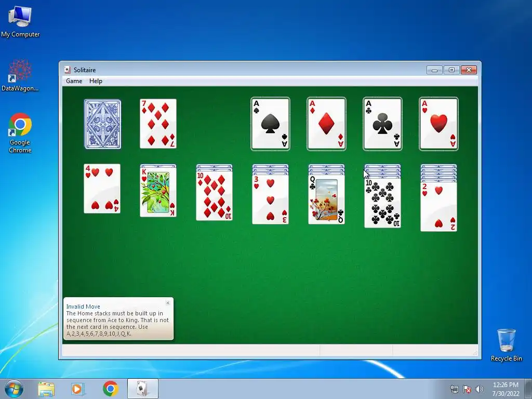Click the face-down stock deck
The image size is (532, 399).
tap(102, 124)
